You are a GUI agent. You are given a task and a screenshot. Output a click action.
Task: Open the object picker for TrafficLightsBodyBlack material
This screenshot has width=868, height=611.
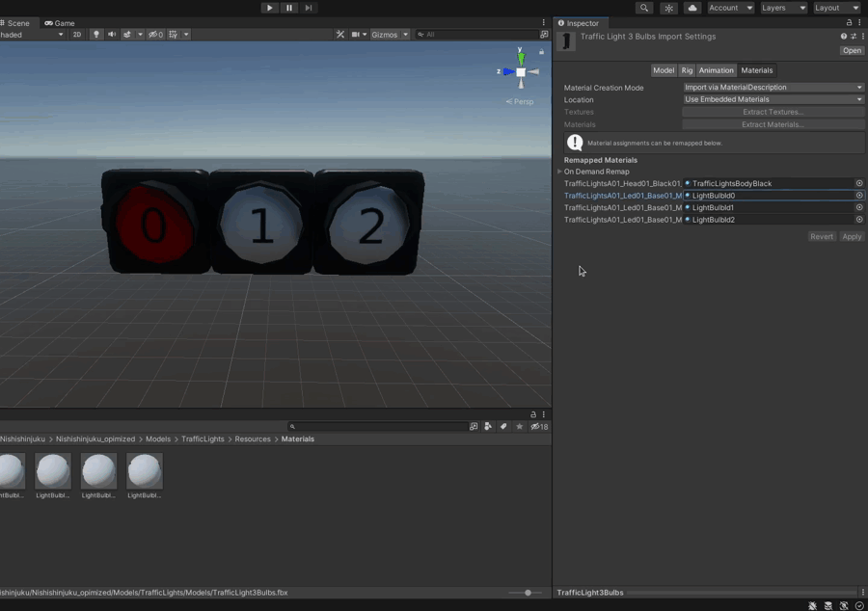point(858,183)
